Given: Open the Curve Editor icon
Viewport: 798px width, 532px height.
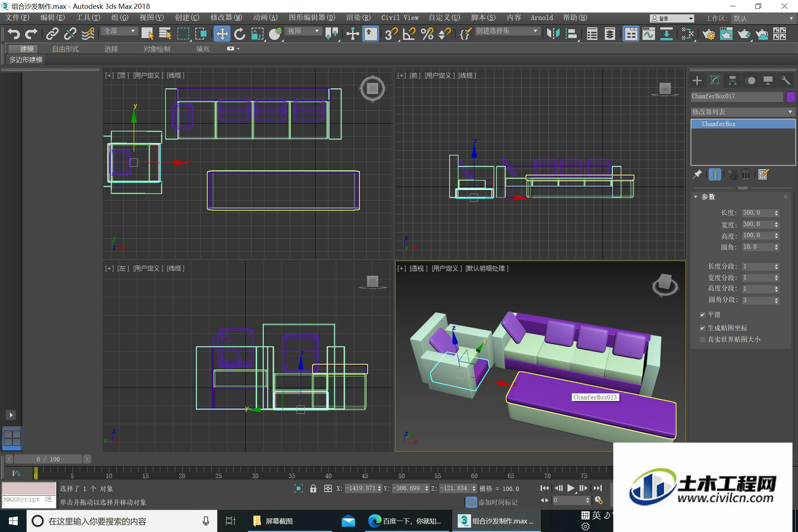Looking at the screenshot, I should [649, 34].
